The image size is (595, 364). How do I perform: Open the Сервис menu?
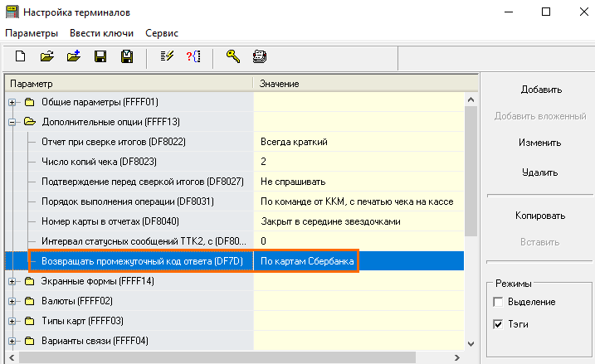point(163,33)
